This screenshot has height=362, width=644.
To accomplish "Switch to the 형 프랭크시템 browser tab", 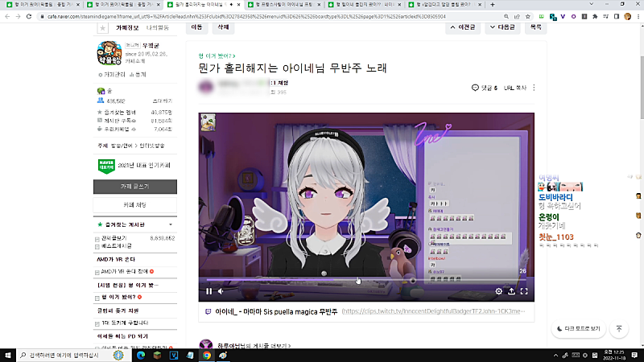I will click(284, 5).
